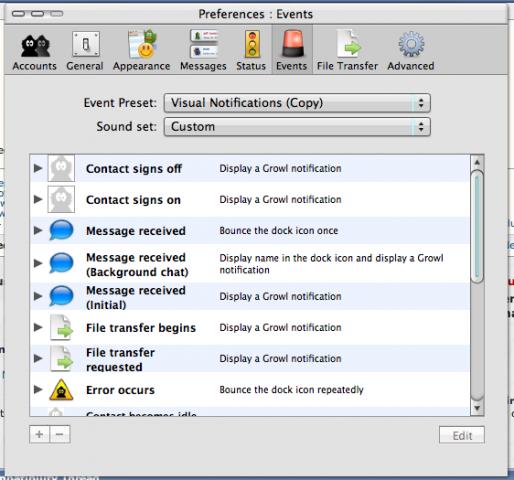
Task: Select 'File transfer requested' row label
Action: coord(120,359)
